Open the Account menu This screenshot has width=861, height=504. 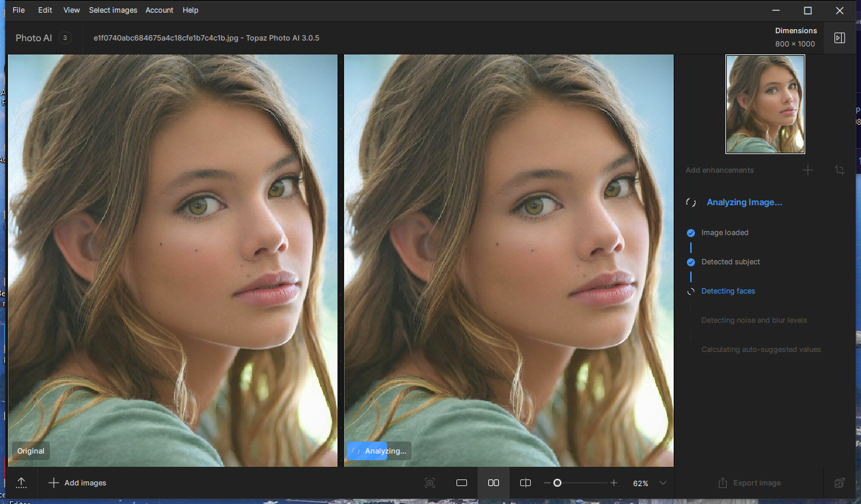(159, 10)
